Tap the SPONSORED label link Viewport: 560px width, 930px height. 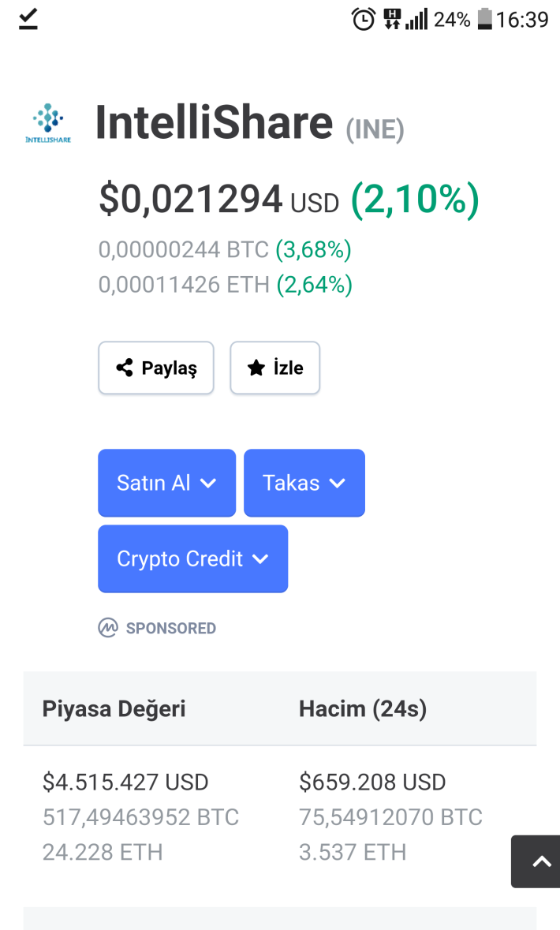tap(171, 628)
